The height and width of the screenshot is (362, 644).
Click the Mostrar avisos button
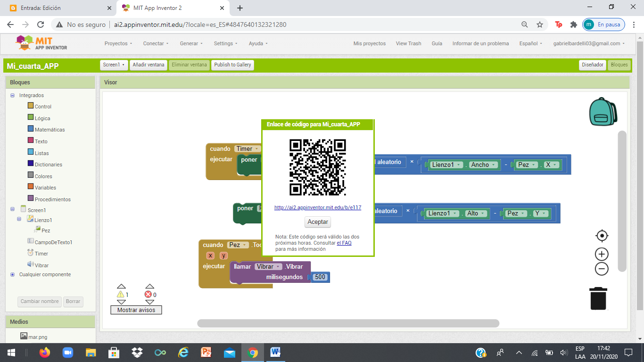click(x=136, y=310)
